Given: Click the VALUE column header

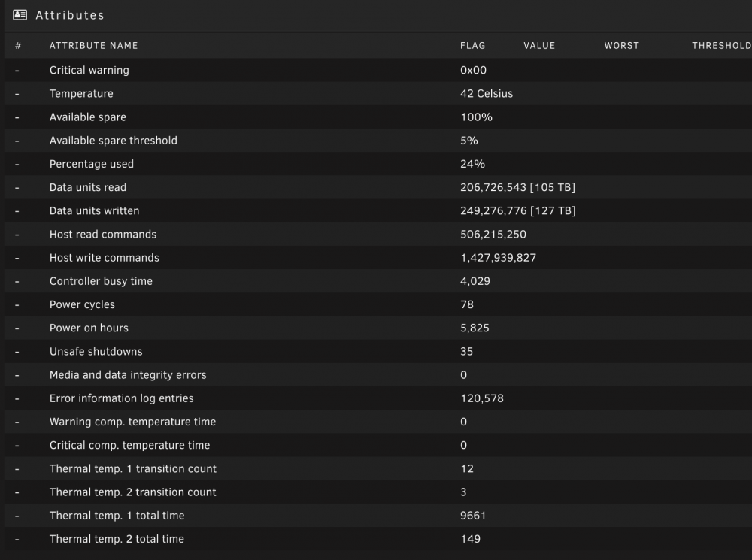Looking at the screenshot, I should (539, 46).
